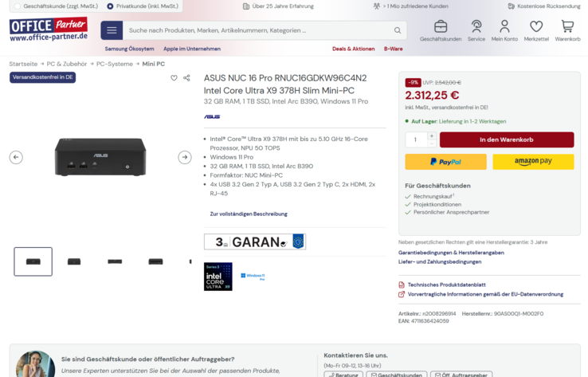Open the Warenkorb cart icon

(567, 26)
